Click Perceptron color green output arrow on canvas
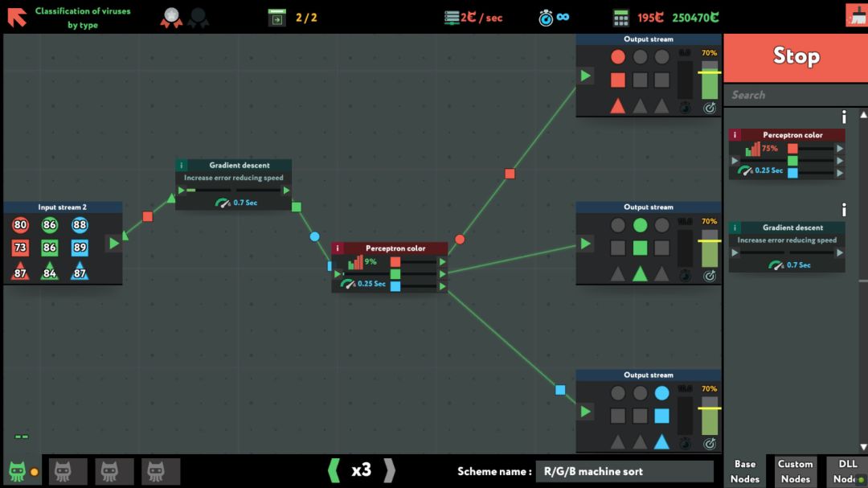The height and width of the screenshot is (488, 868). tap(442, 274)
